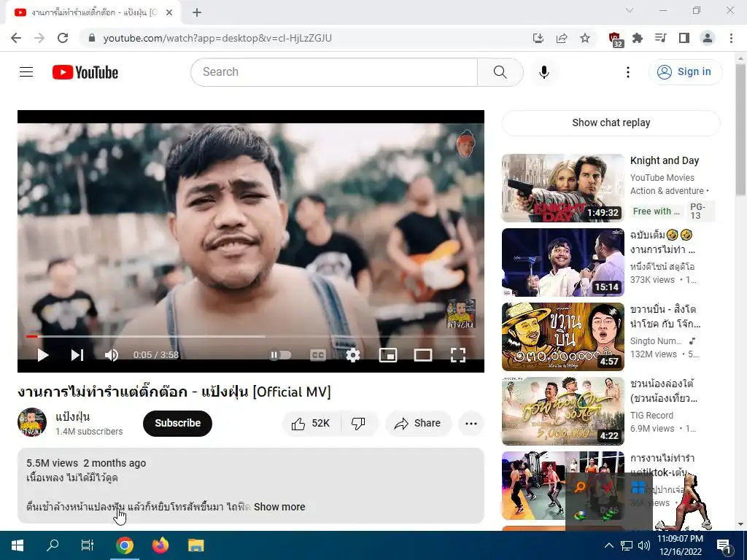Open tab search chevron in title bar

pyautogui.click(x=630, y=10)
